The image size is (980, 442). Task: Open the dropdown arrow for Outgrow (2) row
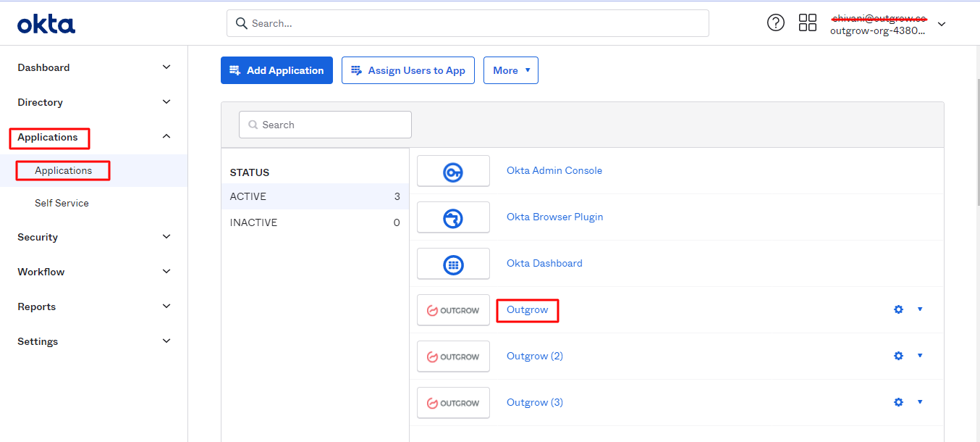tap(920, 356)
